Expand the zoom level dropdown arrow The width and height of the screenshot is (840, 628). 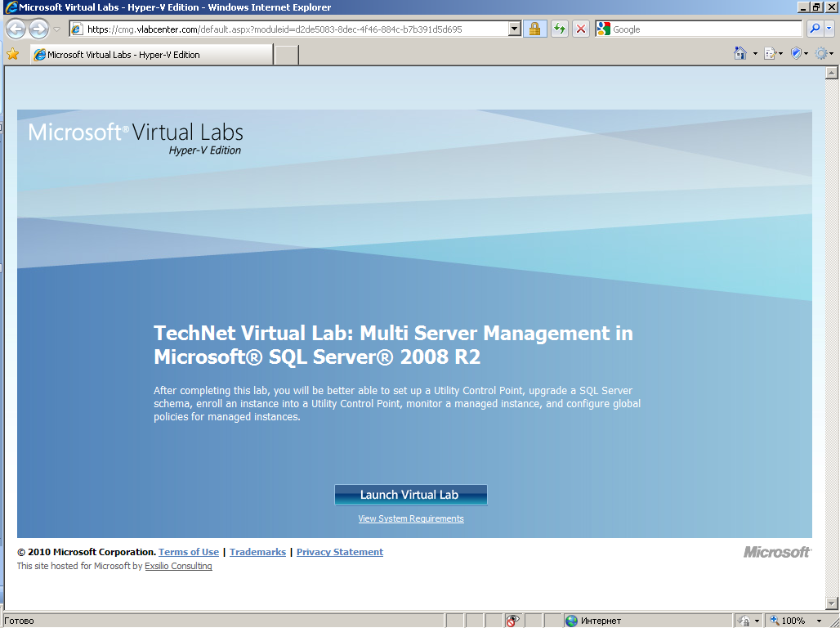click(x=819, y=621)
